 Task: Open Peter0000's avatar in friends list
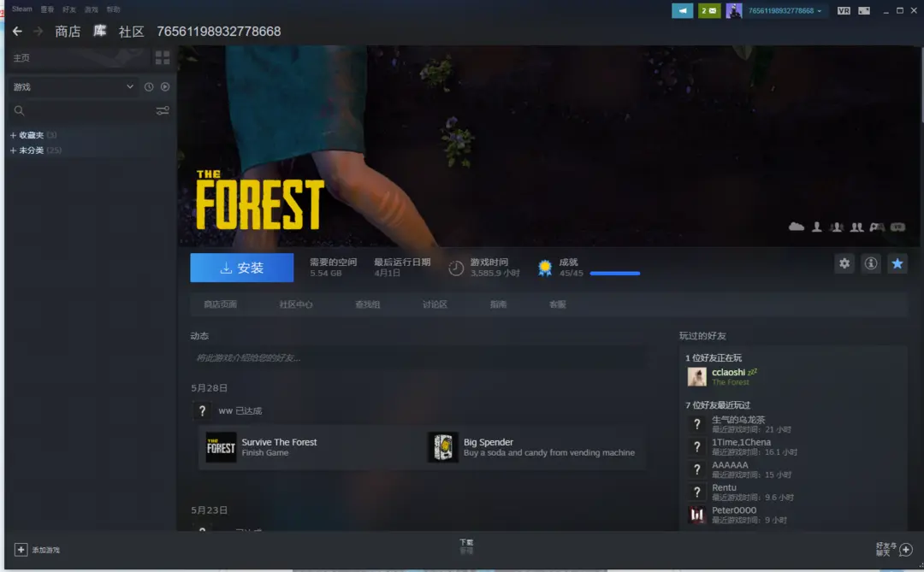(697, 515)
